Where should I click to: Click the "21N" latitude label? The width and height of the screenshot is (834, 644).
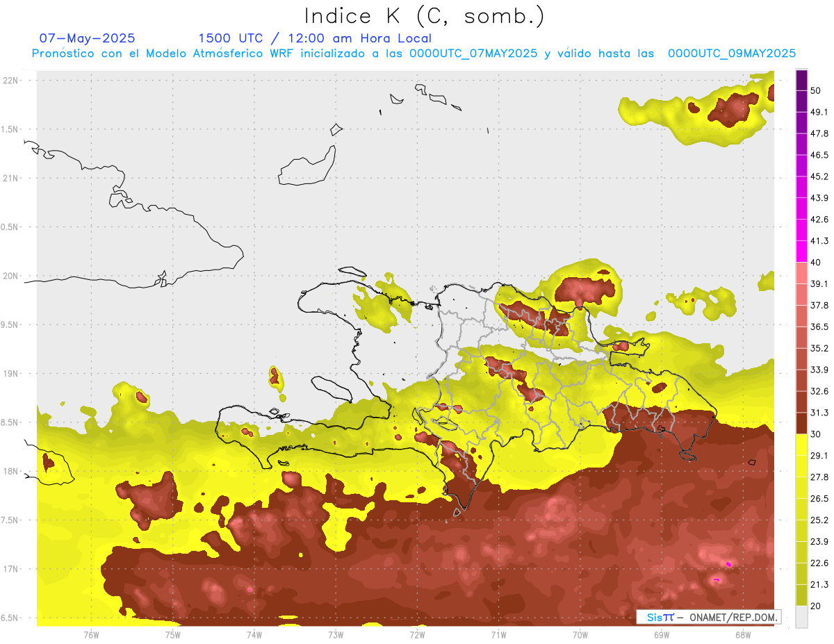tap(12, 178)
